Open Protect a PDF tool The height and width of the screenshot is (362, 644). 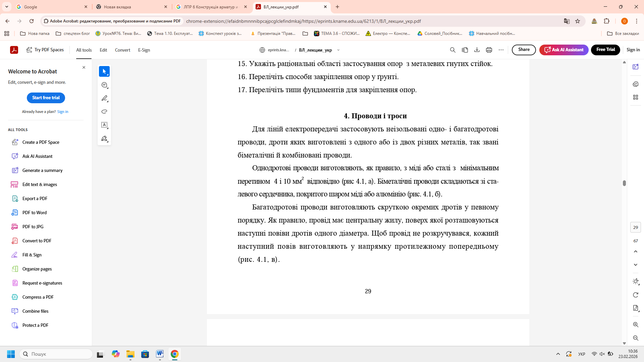click(35, 325)
